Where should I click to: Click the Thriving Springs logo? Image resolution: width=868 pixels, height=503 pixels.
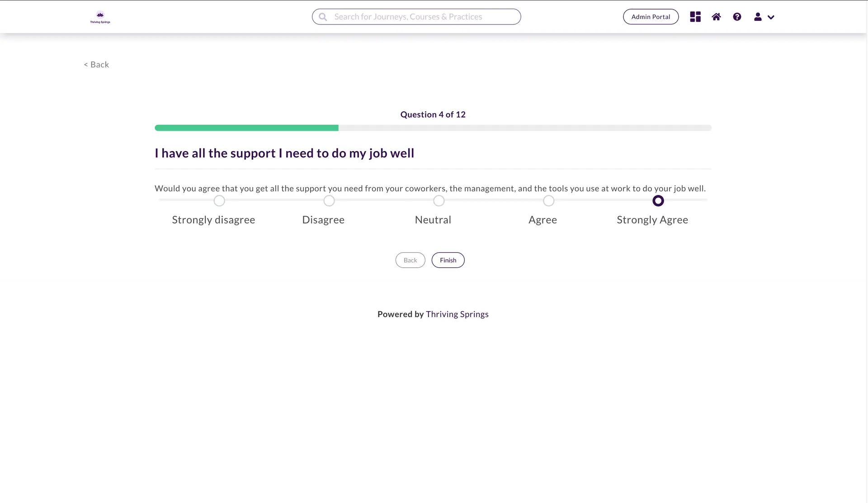coord(100,17)
